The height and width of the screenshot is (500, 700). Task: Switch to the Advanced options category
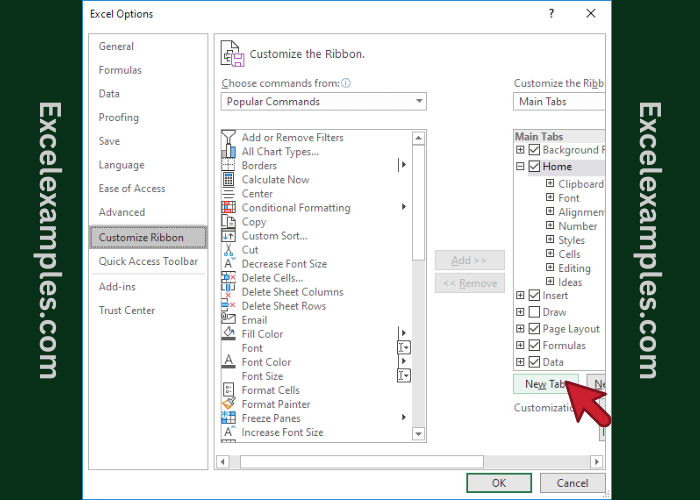pyautogui.click(x=122, y=212)
